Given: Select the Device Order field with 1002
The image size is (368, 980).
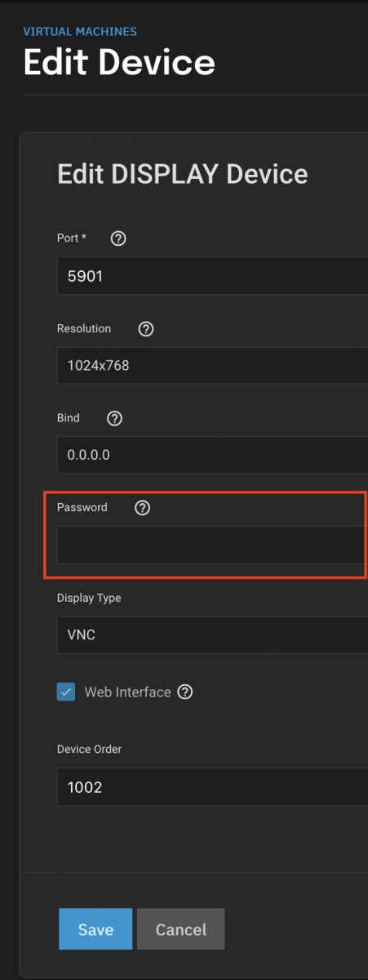Looking at the screenshot, I should point(212,787).
